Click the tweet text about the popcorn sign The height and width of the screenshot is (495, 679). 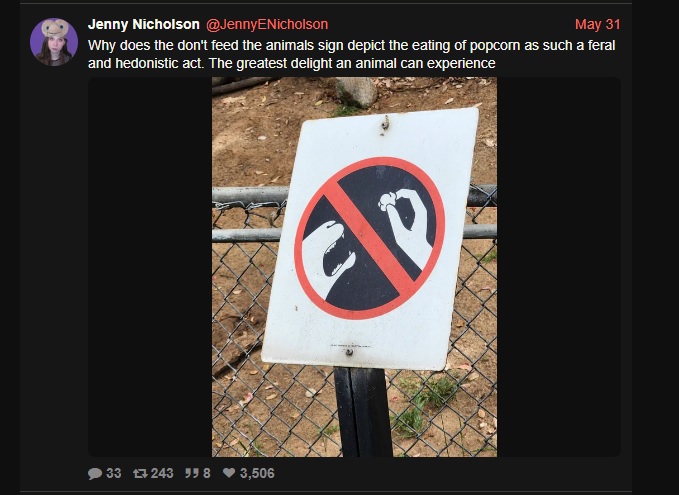pyautogui.click(x=351, y=54)
